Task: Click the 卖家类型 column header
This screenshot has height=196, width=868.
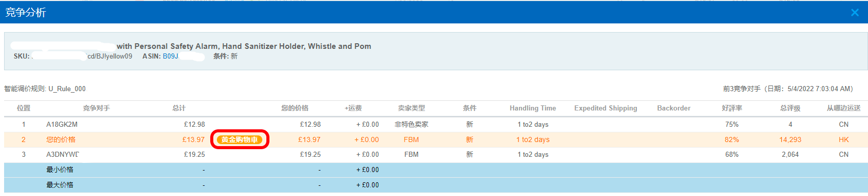Action: tap(411, 108)
